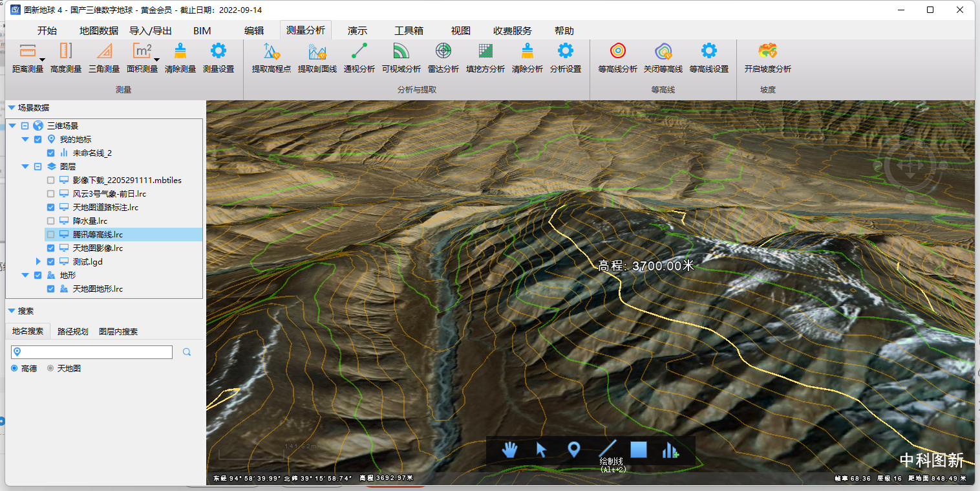Select the 腾讯等高线.lrc layer row

[x=123, y=234]
